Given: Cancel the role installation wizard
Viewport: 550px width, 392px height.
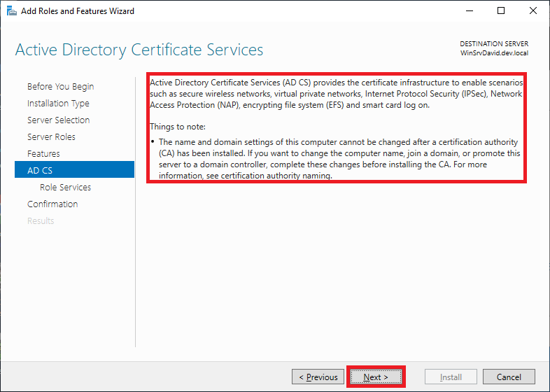Looking at the screenshot, I should click(x=509, y=377).
